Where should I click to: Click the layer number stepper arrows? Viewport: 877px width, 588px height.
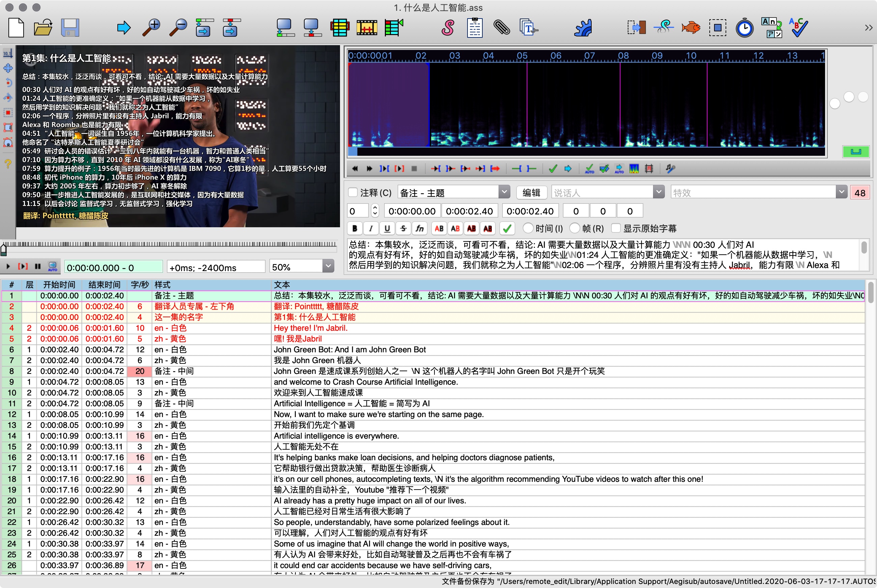[375, 211]
